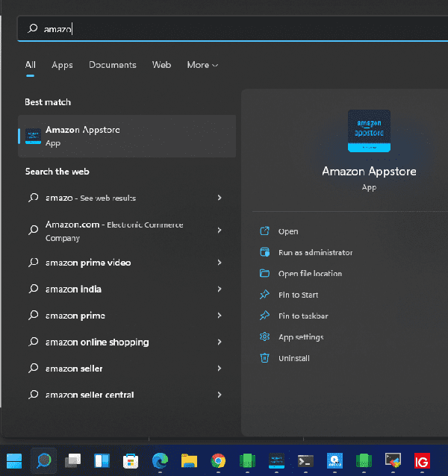The width and height of the screenshot is (448, 476).
Task: Open Microsoft Edge from the taskbar
Action: pyautogui.click(x=160, y=460)
